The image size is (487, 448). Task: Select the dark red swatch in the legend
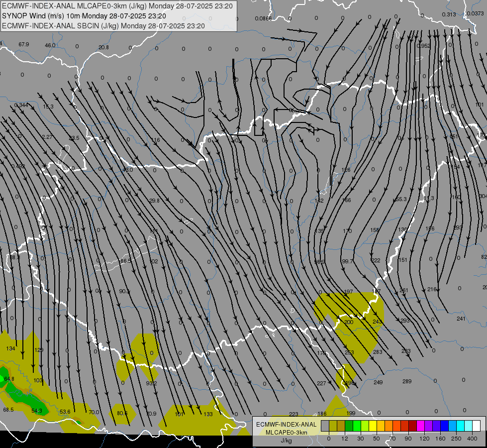[412, 426]
